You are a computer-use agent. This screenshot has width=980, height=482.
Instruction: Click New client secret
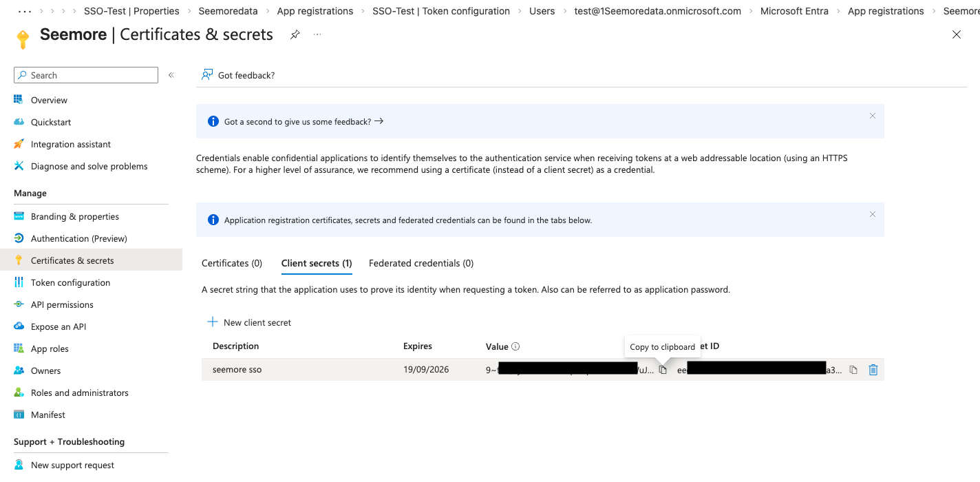click(248, 322)
